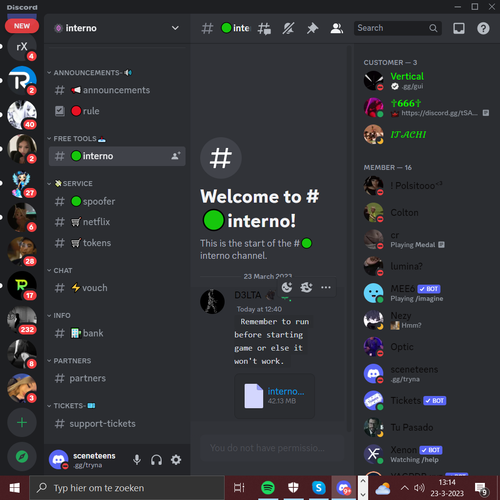Click create invite icon on interno channel

click(175, 156)
